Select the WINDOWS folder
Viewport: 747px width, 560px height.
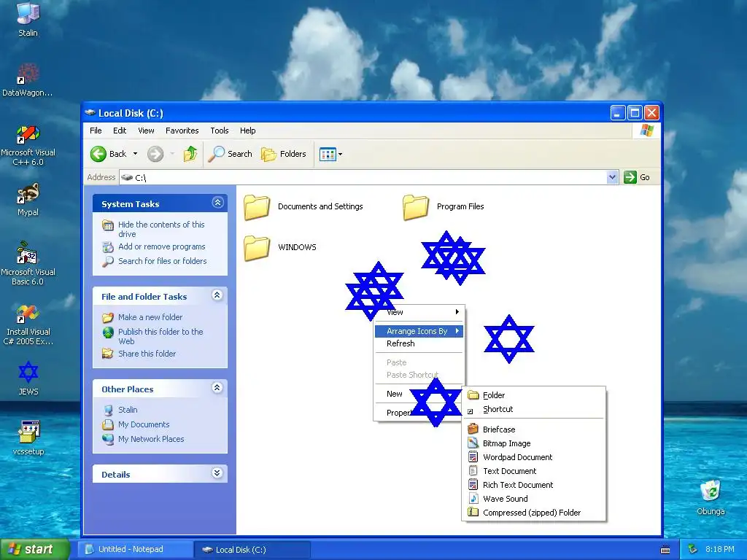tap(280, 247)
